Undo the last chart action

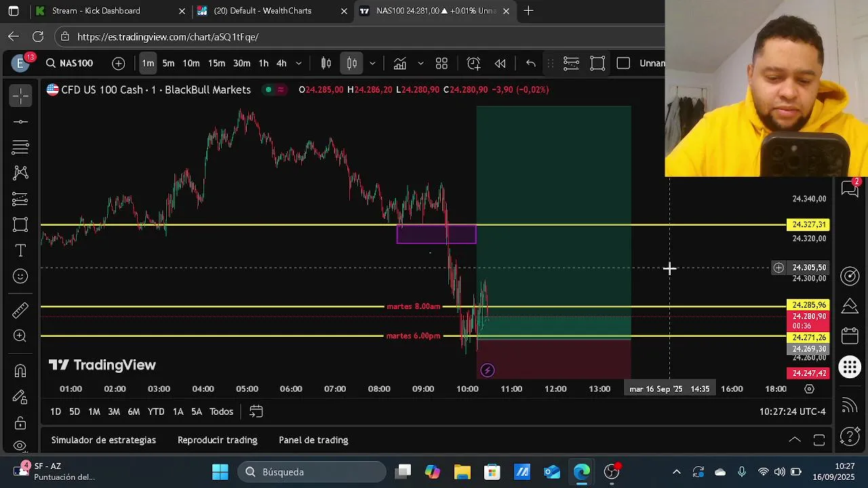(x=531, y=63)
